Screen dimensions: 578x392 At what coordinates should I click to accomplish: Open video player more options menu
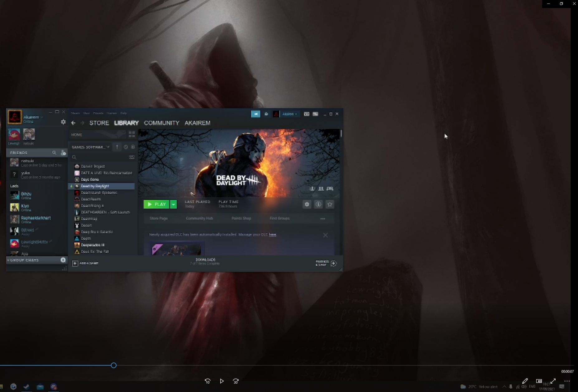click(x=567, y=381)
